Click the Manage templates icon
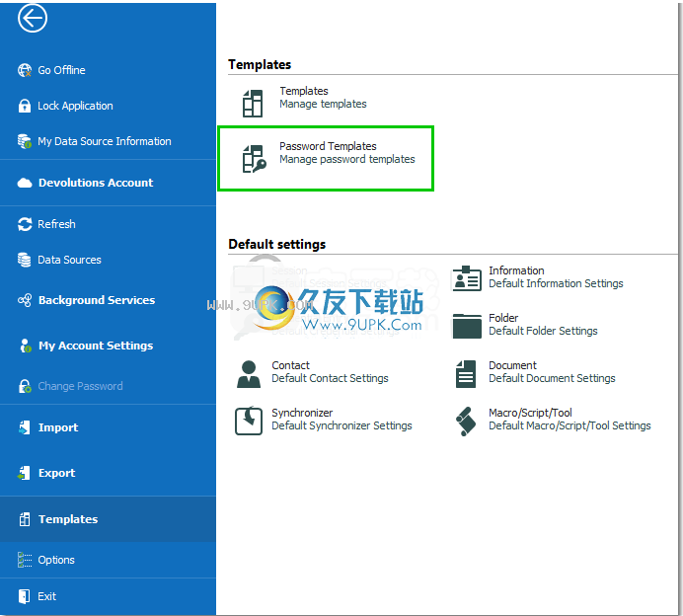The height and width of the screenshot is (616, 683). point(253,104)
